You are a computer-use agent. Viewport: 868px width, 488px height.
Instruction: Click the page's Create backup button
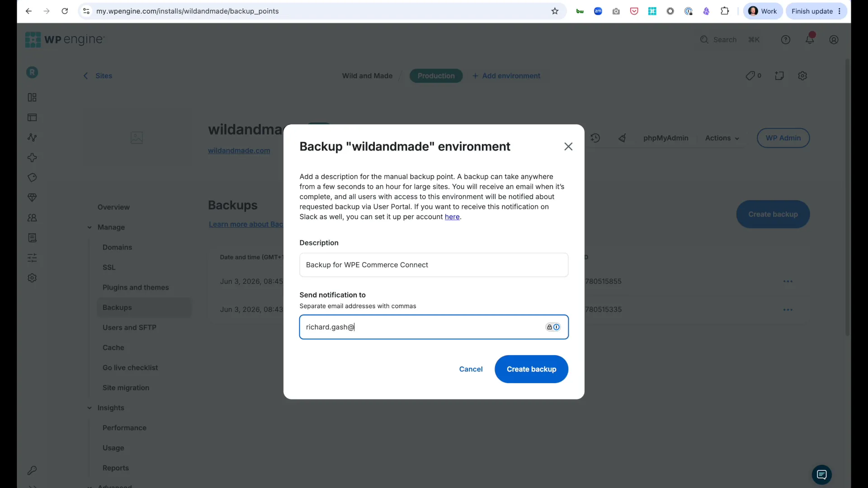773,214
